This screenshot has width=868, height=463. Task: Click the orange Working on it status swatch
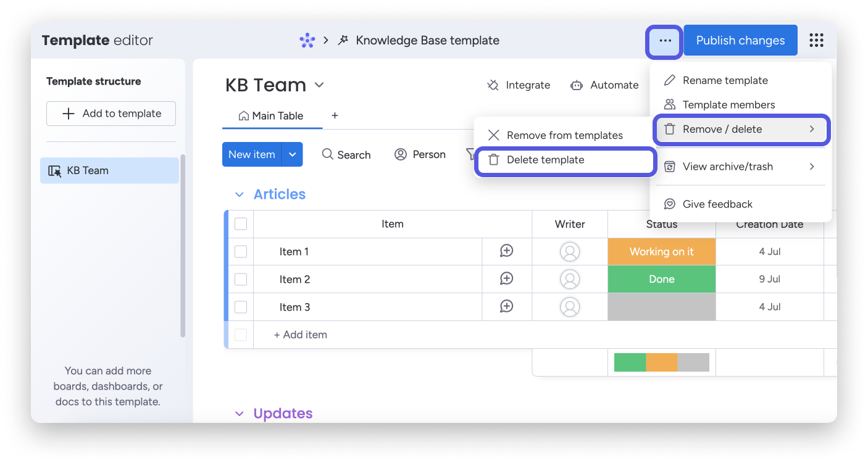point(661,251)
